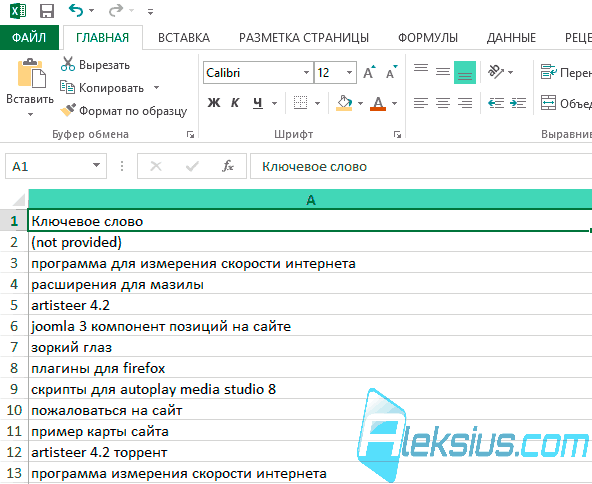The height and width of the screenshot is (484, 592).
Task: Expand font color dropdown arrow
Action: (395, 103)
